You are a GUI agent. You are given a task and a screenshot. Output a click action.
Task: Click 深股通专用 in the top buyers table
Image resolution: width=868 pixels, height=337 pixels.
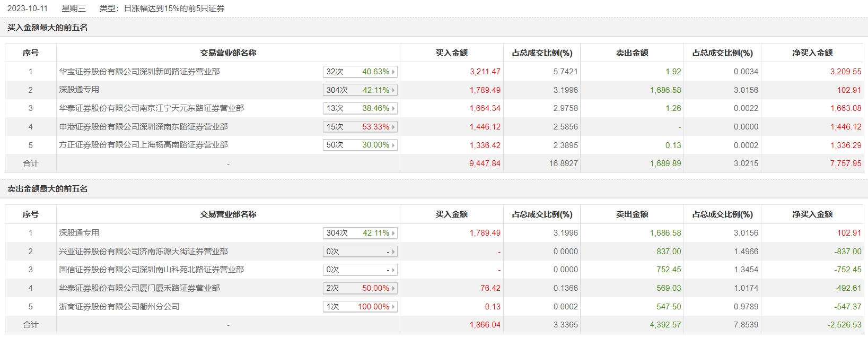pyautogui.click(x=79, y=90)
